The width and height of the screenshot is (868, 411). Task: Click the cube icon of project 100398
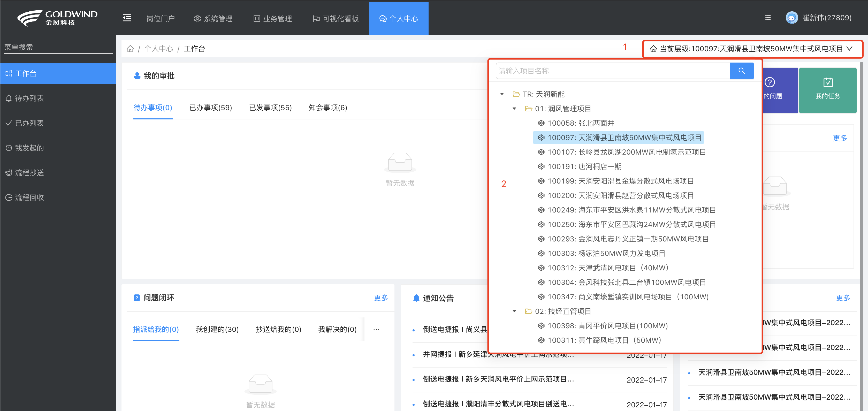[541, 325]
